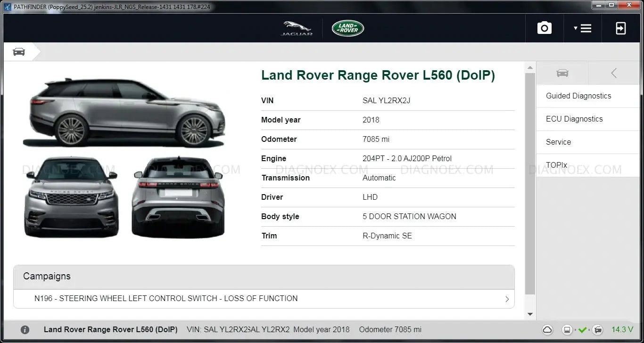Click the car icon in the breadcrumb bar

click(x=18, y=51)
